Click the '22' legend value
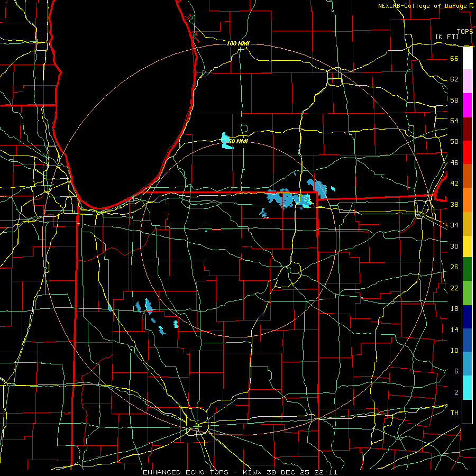This screenshot has width=476, height=476. [x=454, y=288]
